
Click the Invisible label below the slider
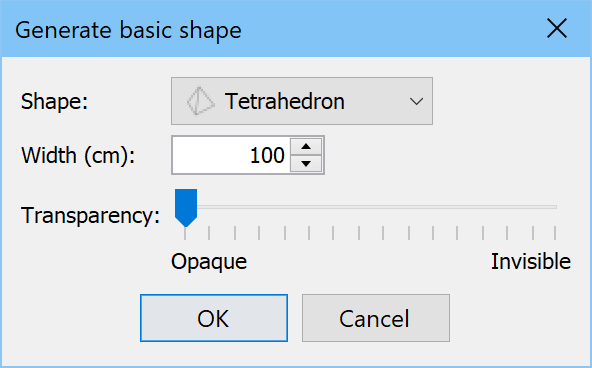[530, 261]
